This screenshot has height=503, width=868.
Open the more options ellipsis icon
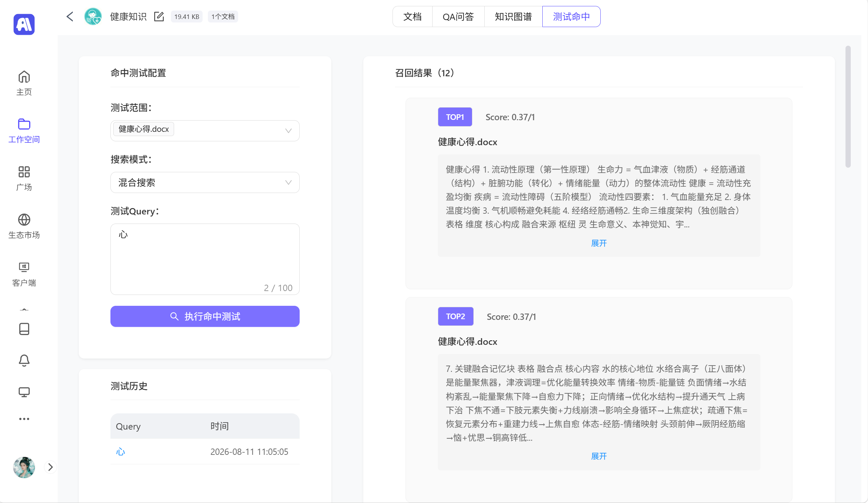coord(24,419)
